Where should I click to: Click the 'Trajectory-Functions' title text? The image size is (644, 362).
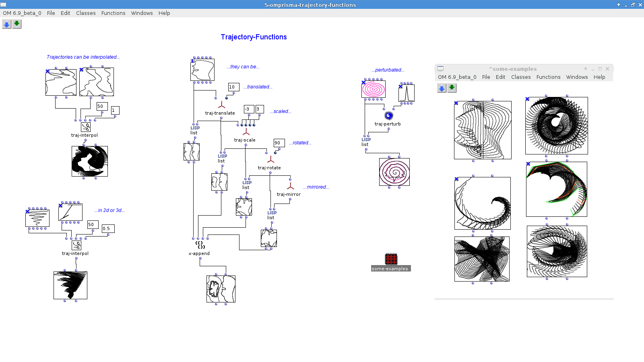point(254,37)
